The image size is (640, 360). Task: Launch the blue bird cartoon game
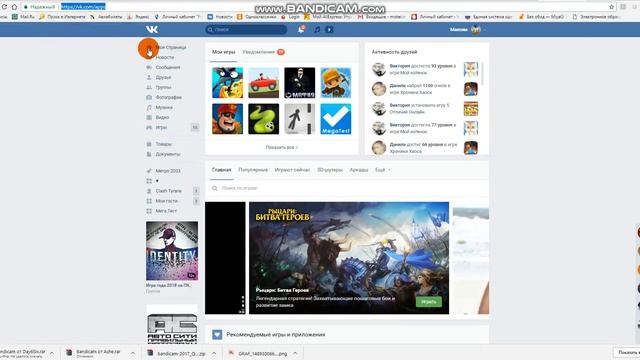tap(227, 83)
